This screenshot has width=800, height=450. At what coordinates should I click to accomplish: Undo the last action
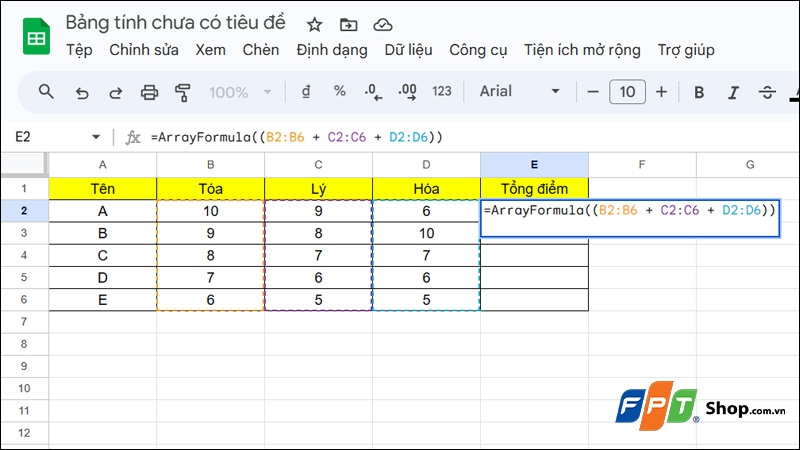(82, 92)
